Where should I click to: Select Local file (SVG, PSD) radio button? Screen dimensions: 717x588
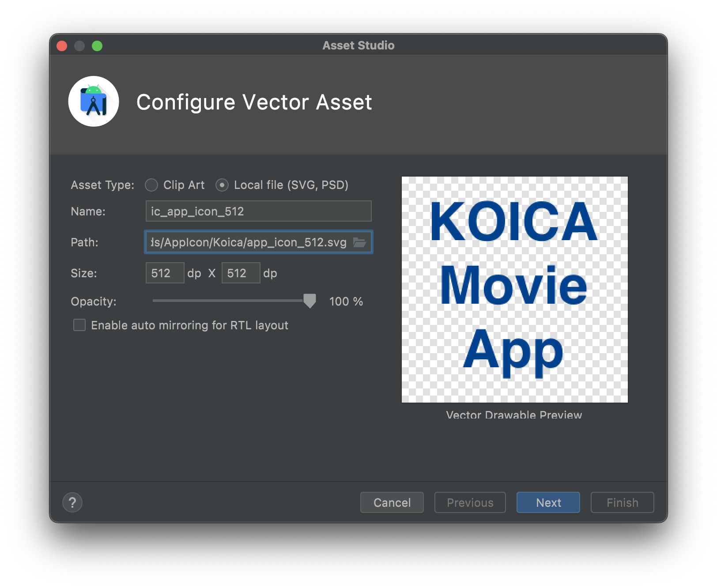[x=222, y=185]
